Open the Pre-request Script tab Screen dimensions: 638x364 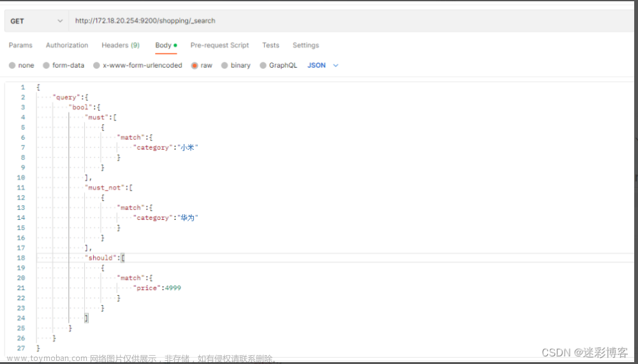point(219,45)
